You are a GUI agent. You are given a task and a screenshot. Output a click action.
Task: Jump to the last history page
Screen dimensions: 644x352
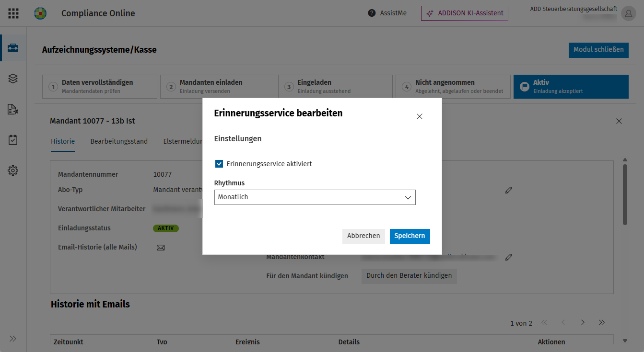point(602,323)
